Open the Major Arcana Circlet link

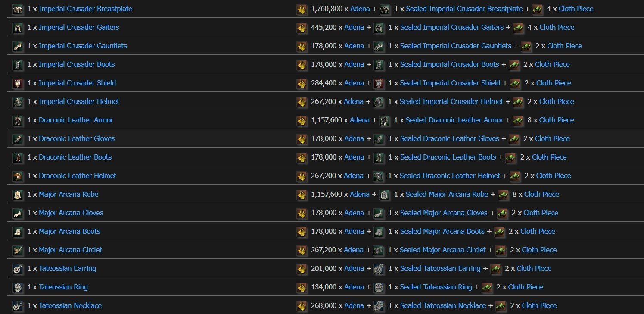[x=70, y=250]
